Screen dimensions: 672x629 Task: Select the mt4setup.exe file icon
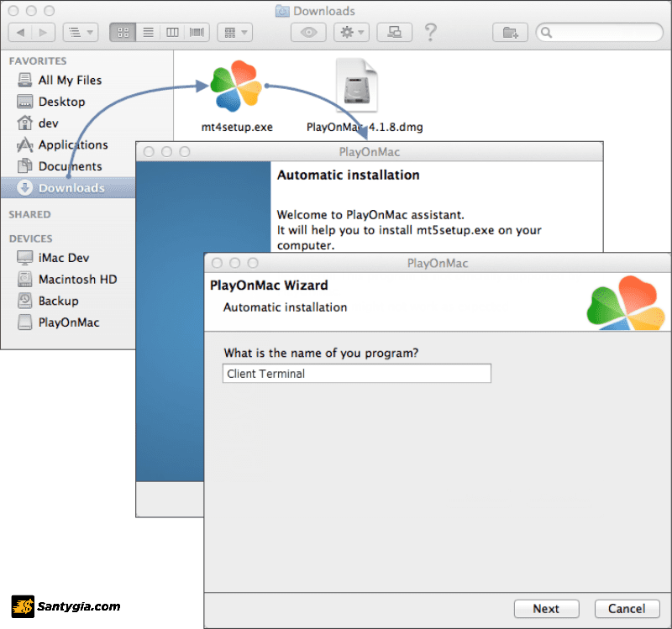coord(236,86)
